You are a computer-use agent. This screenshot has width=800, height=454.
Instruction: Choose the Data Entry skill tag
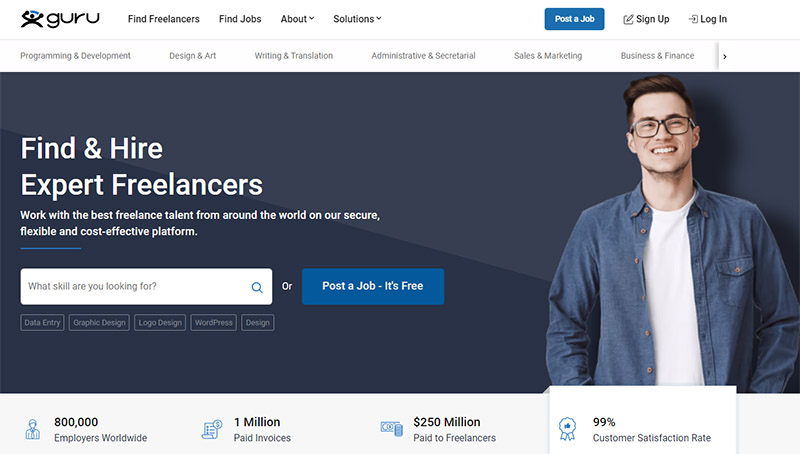click(x=42, y=322)
